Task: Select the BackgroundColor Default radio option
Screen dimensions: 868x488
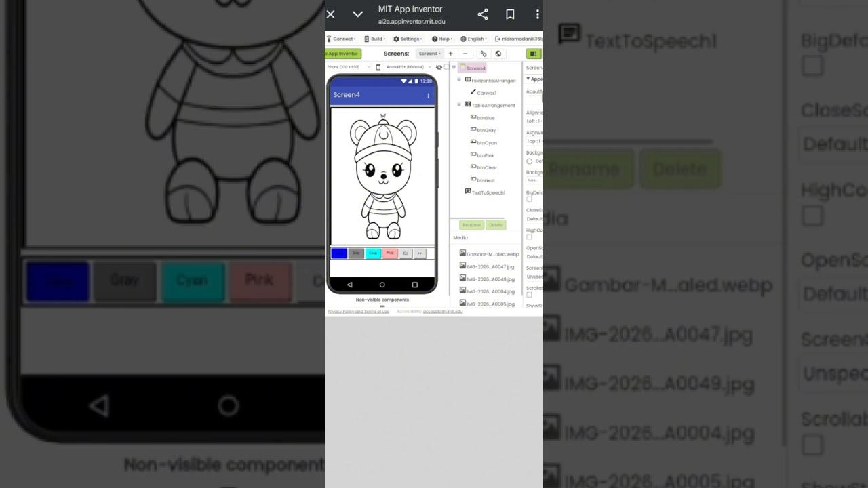Action: (530, 161)
